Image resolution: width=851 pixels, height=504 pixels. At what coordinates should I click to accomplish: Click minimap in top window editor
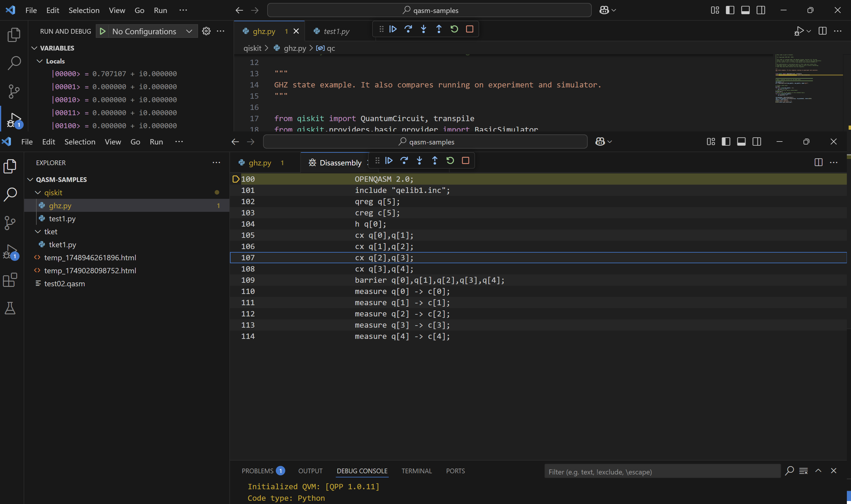click(x=808, y=92)
